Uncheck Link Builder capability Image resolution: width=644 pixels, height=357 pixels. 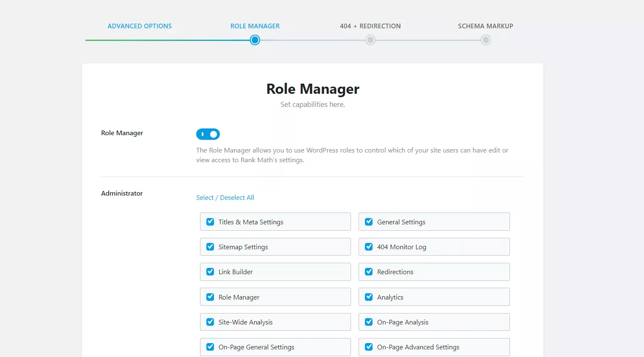210,272
